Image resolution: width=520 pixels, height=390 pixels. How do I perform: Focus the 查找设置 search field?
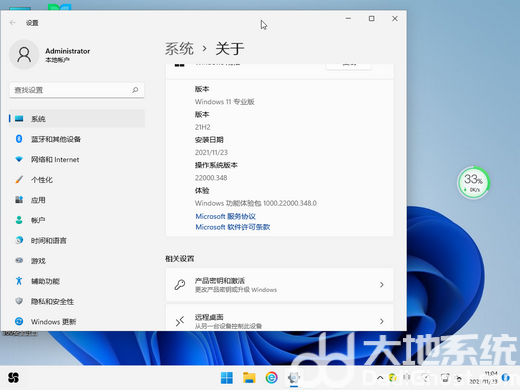(x=77, y=90)
